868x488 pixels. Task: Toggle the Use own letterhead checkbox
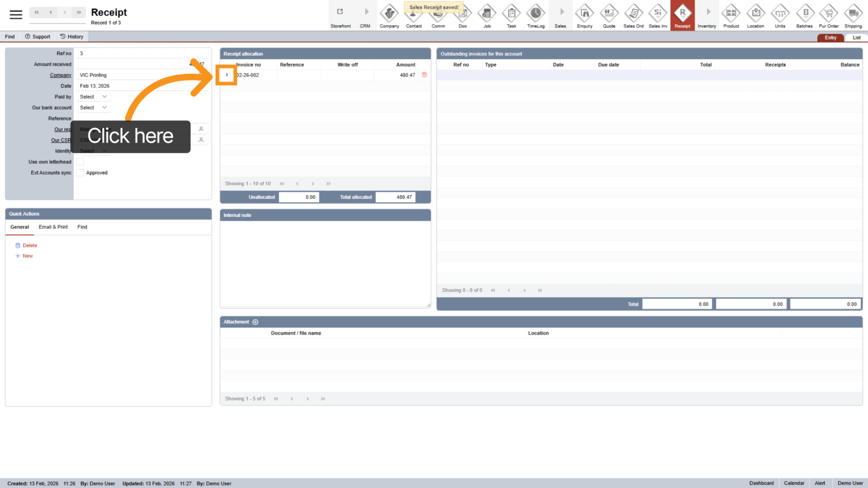tap(80, 162)
